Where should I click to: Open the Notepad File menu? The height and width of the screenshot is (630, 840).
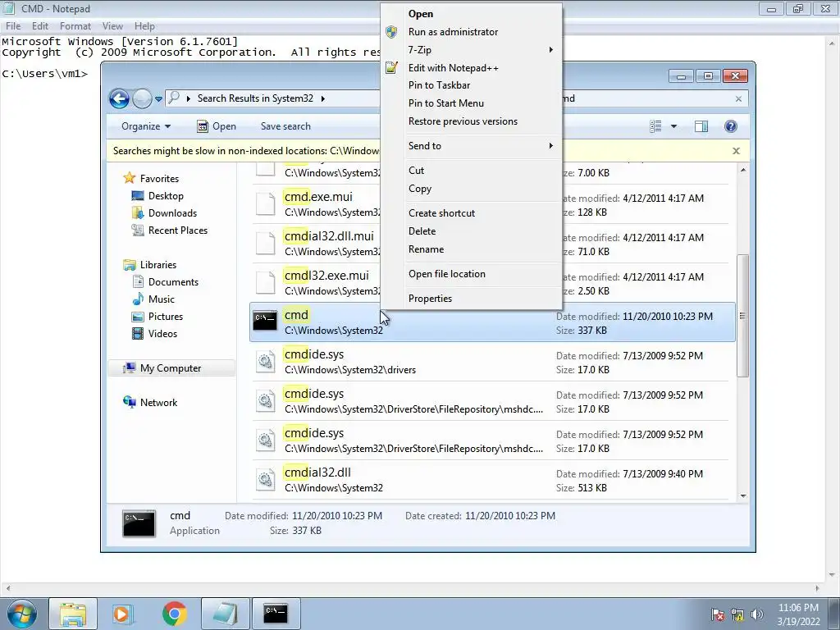13,26
